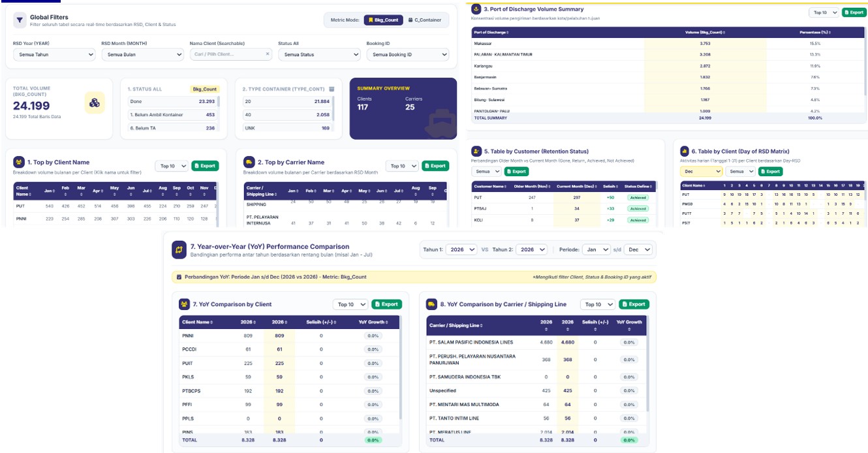Click the Global Filters funnel icon
The image size is (868, 453).
tap(20, 20)
